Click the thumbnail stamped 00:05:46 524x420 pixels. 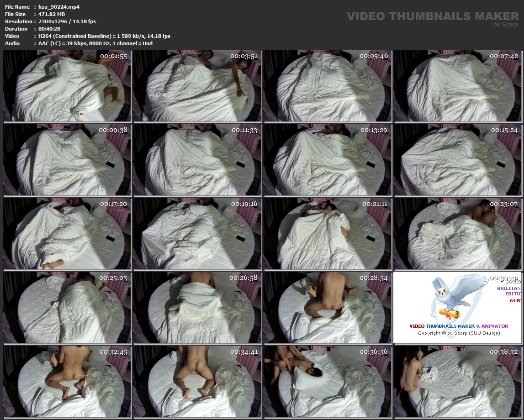327,86
